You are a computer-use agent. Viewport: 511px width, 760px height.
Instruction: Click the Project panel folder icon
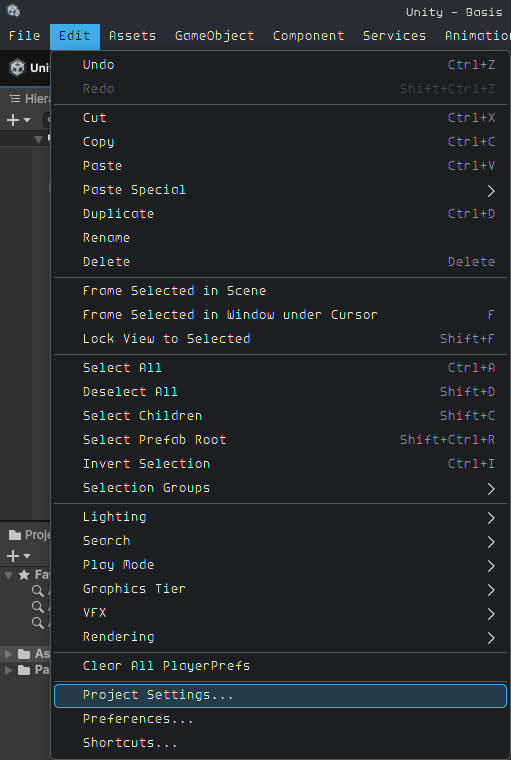[15, 535]
